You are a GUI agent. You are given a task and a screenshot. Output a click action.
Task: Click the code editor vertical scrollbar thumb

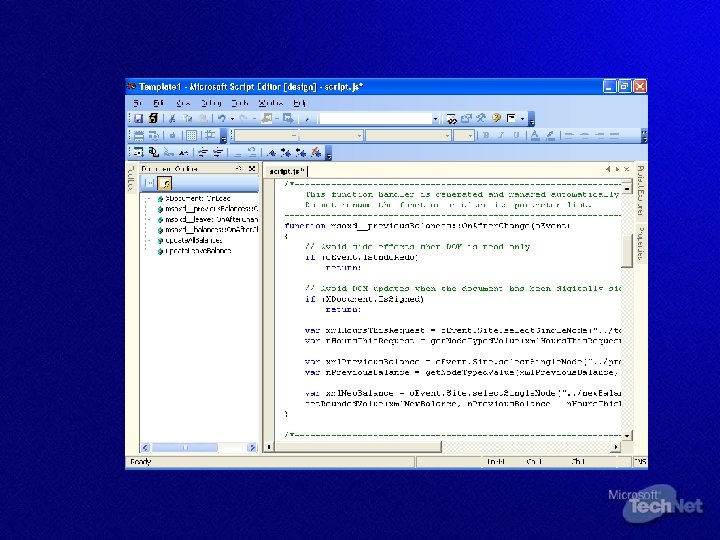coord(627,250)
